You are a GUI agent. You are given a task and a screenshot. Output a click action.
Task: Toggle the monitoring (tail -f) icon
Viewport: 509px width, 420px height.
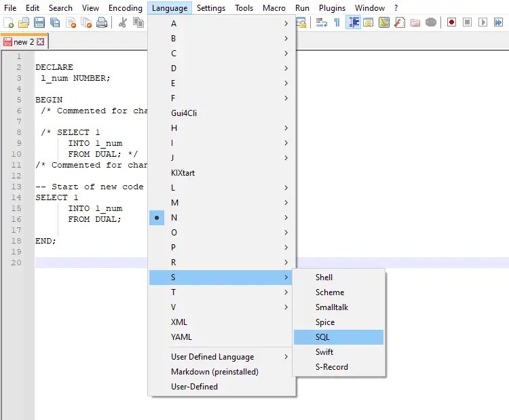pos(431,22)
